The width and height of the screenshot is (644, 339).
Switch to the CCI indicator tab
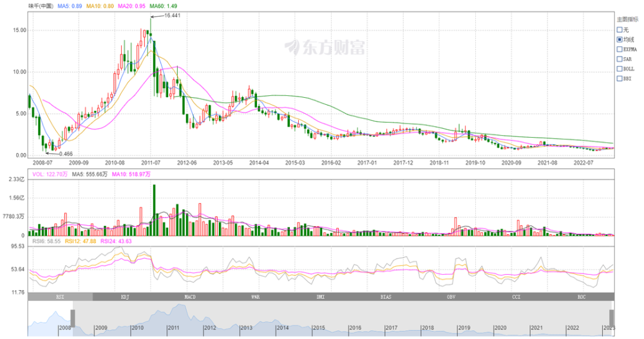coord(516,297)
